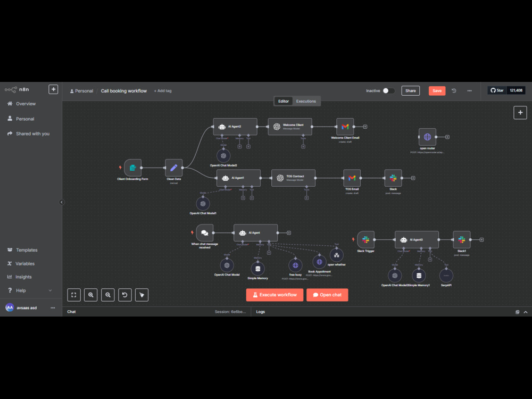Open the open router HTTP node
This screenshot has width=532, height=399.
(427, 137)
